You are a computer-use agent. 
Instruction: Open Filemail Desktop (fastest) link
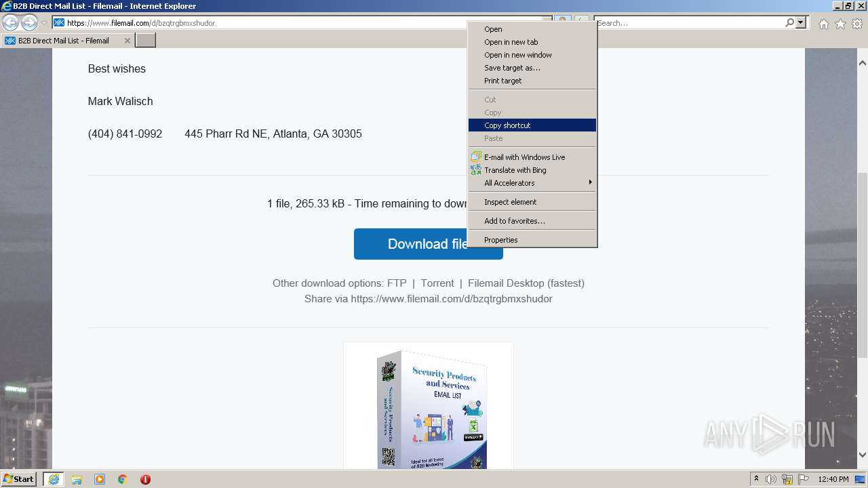[526, 283]
